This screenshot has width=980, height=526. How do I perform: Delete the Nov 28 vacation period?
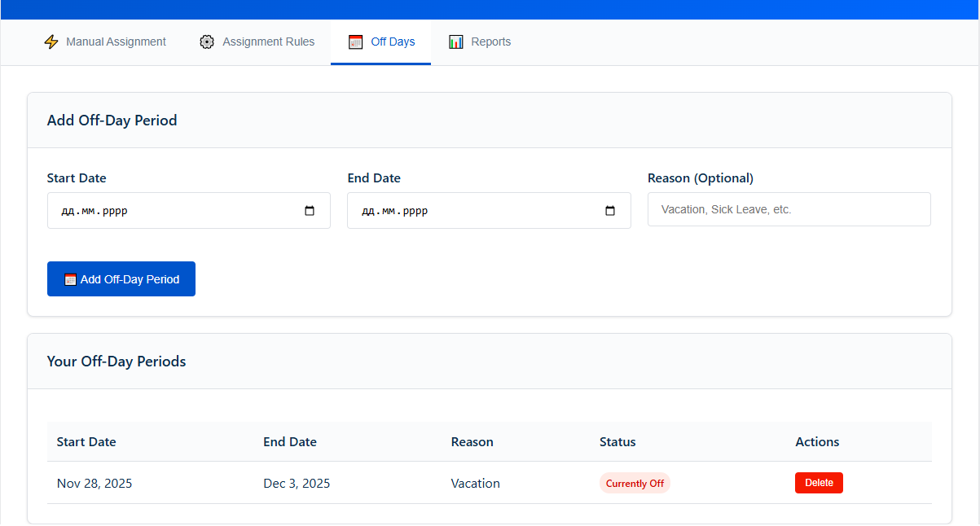819,483
